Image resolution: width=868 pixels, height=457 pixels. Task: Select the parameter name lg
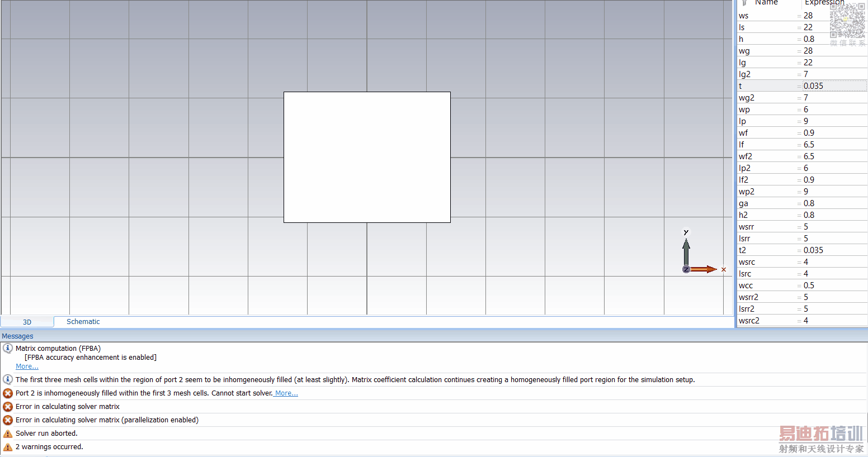pyautogui.click(x=742, y=63)
